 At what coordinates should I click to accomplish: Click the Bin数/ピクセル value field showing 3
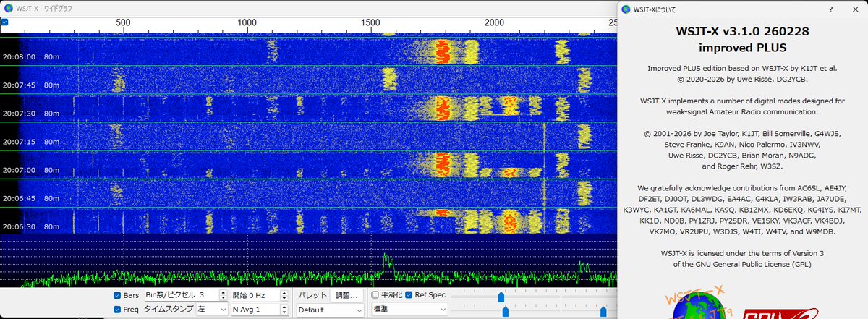185,295
